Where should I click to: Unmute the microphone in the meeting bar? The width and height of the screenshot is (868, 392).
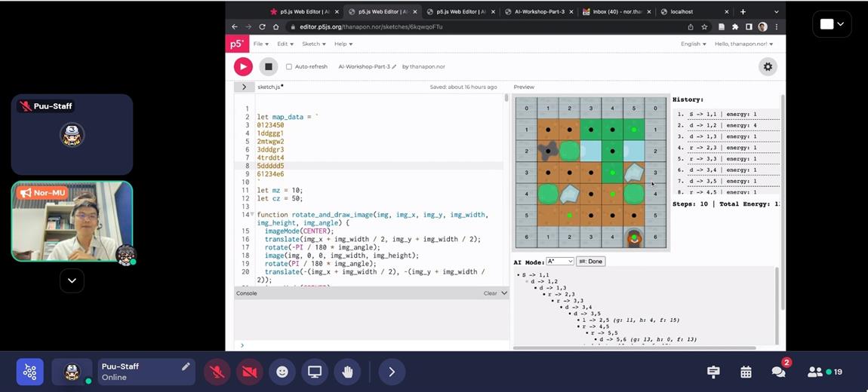coord(217,372)
